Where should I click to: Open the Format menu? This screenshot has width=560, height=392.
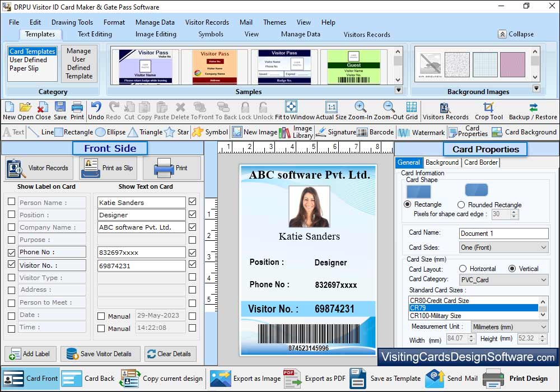point(114,22)
